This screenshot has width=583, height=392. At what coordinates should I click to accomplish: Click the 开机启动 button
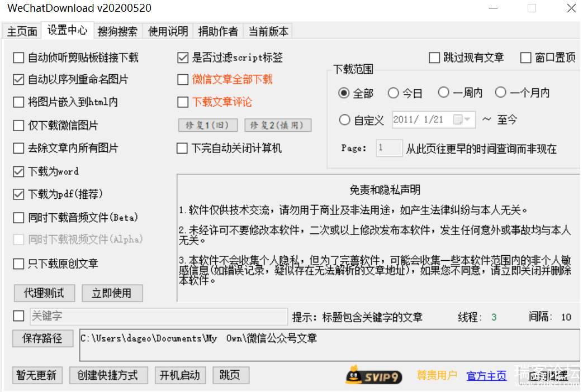pyautogui.click(x=180, y=375)
